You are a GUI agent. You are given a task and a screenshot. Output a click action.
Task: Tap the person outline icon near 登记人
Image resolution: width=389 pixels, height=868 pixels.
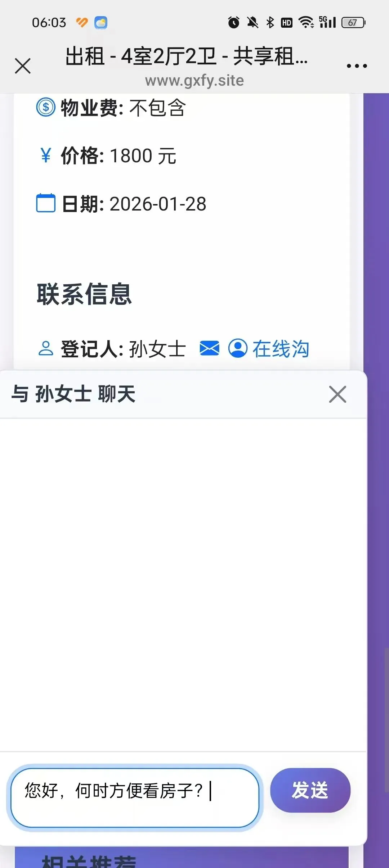(46, 348)
